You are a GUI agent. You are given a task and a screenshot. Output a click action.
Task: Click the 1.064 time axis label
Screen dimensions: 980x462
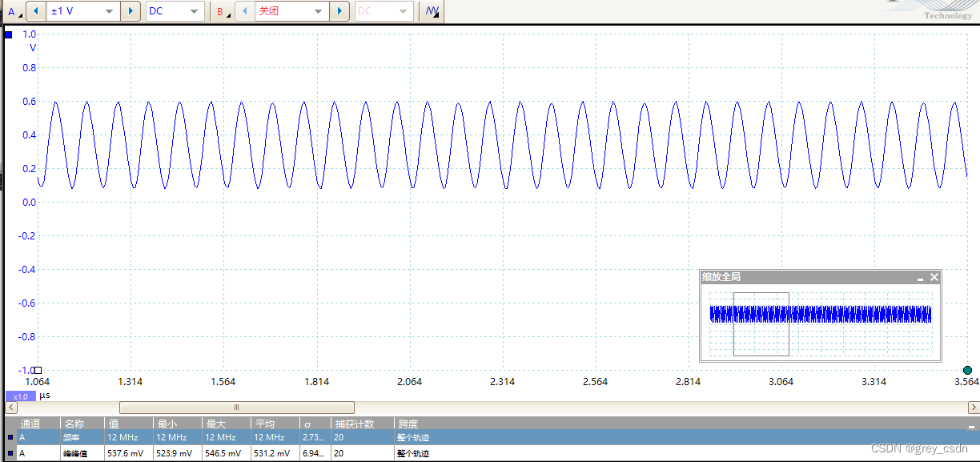(x=38, y=382)
